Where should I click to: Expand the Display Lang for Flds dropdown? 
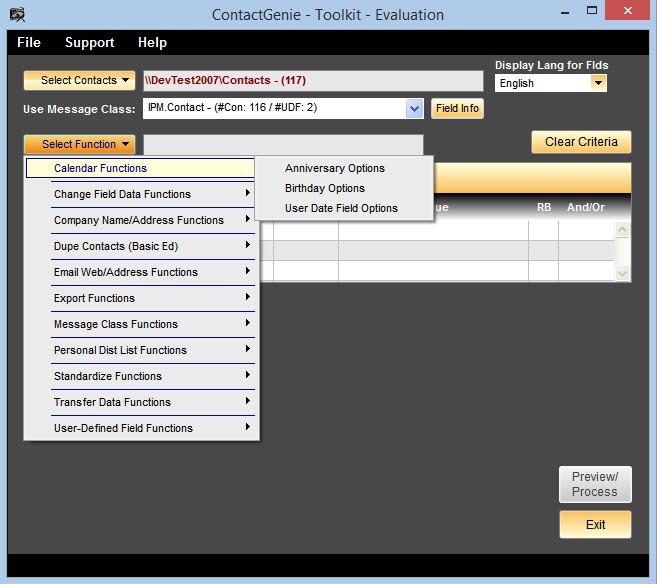(598, 83)
